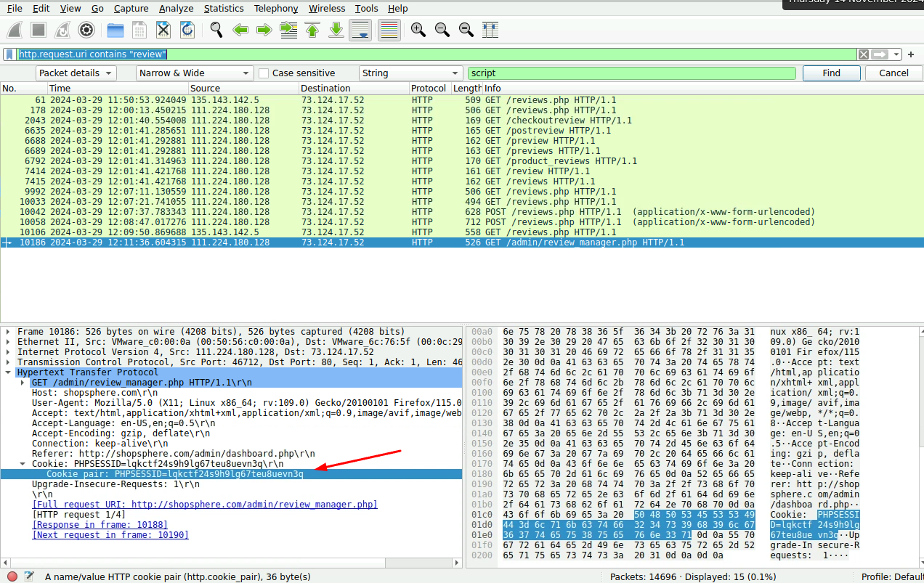Apply the display filter arrow button
Viewport: 924px width, 583px height.
(x=880, y=54)
